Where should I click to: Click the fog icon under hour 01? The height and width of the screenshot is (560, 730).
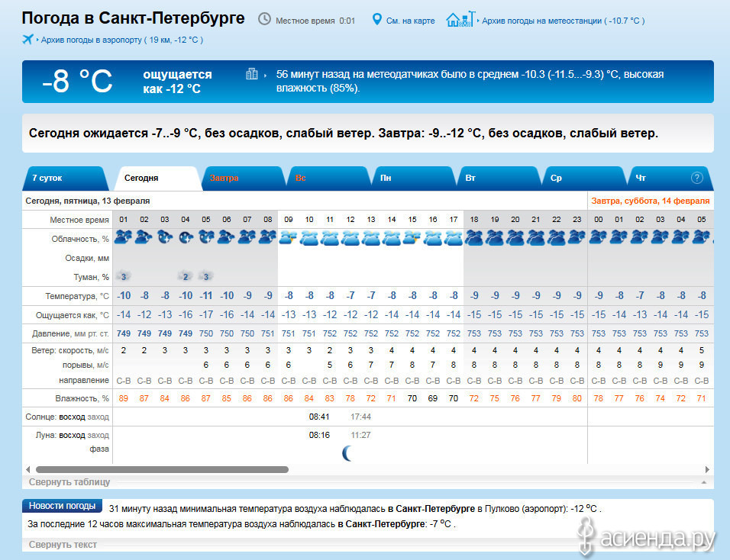coord(123,276)
